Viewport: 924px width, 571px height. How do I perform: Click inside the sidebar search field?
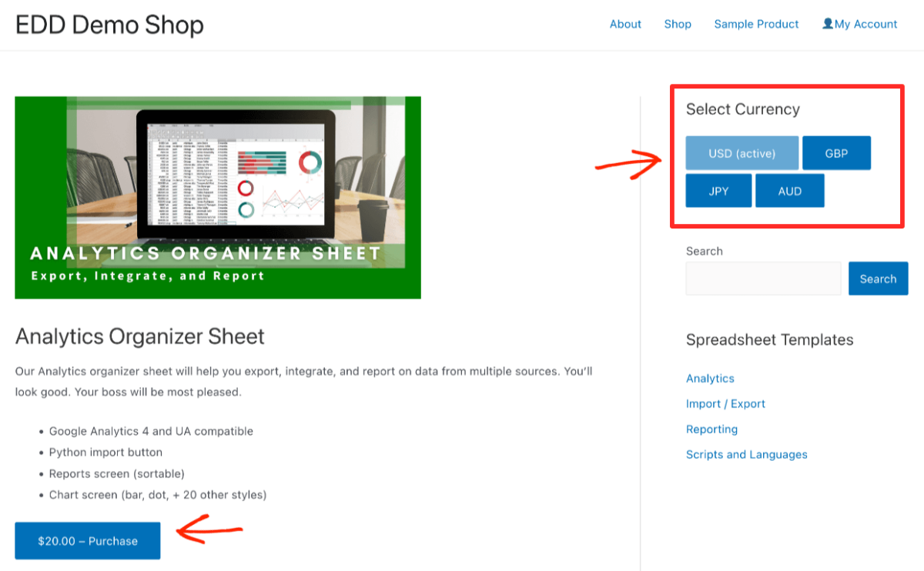click(x=762, y=278)
